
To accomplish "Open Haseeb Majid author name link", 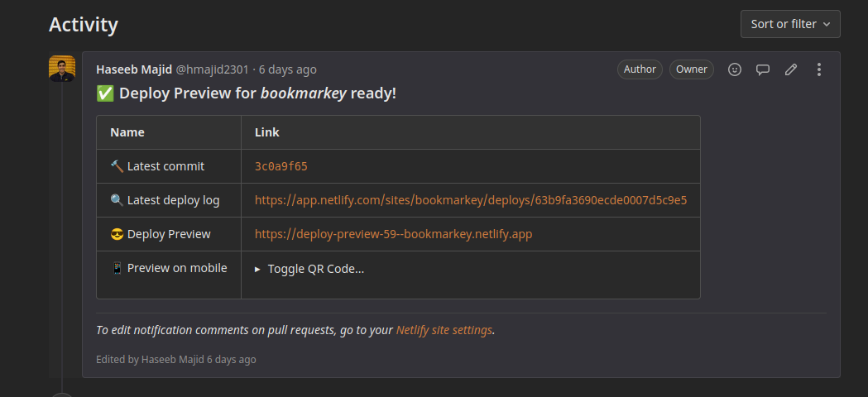I will click(x=134, y=69).
